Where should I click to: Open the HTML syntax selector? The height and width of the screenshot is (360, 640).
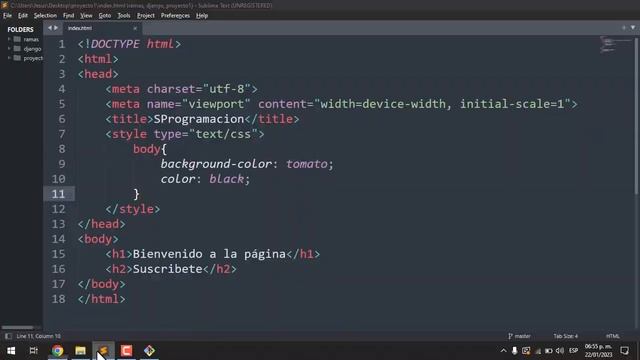click(x=612, y=336)
